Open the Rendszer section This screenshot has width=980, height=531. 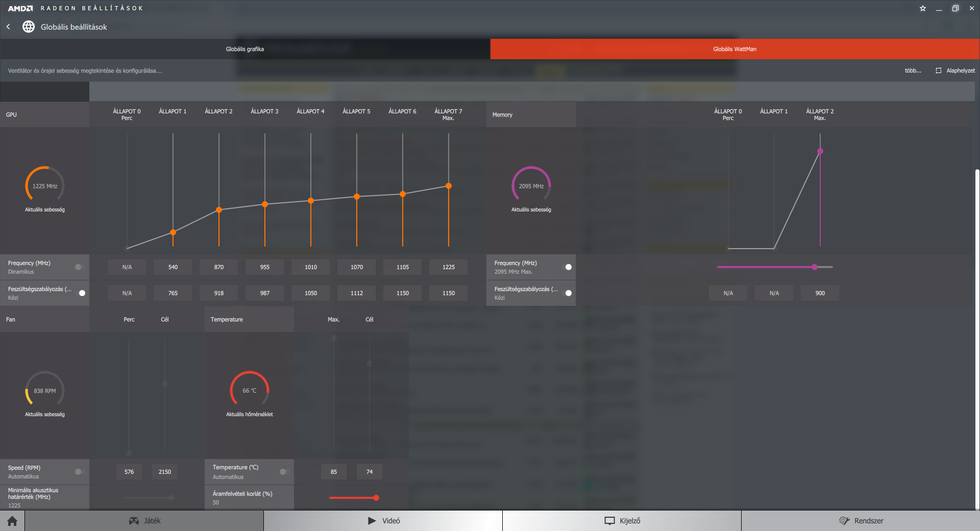tap(861, 521)
